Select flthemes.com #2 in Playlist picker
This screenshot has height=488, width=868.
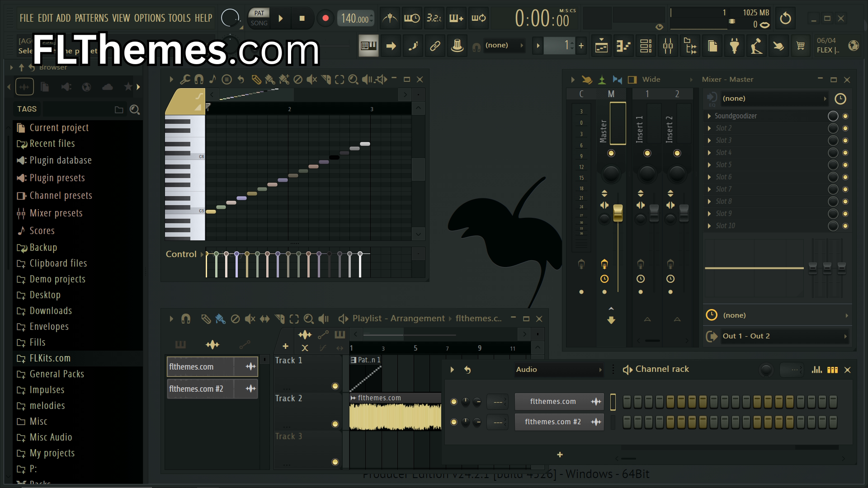coord(212,389)
